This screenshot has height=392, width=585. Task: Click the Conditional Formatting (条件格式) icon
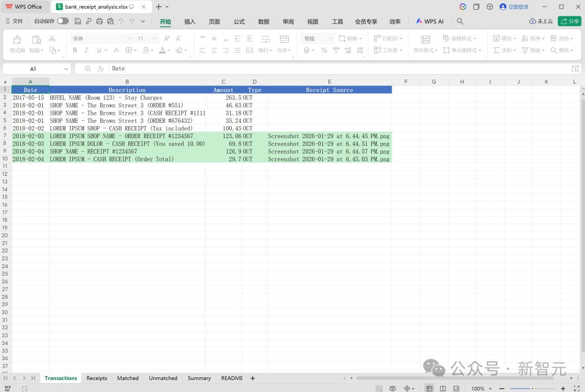(426, 39)
